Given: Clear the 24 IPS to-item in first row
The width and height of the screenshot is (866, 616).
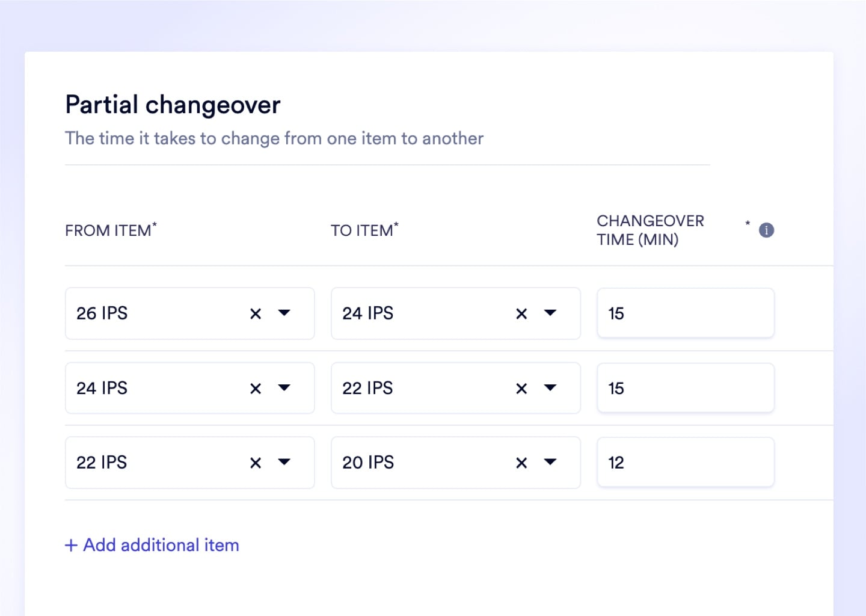Looking at the screenshot, I should tap(521, 313).
